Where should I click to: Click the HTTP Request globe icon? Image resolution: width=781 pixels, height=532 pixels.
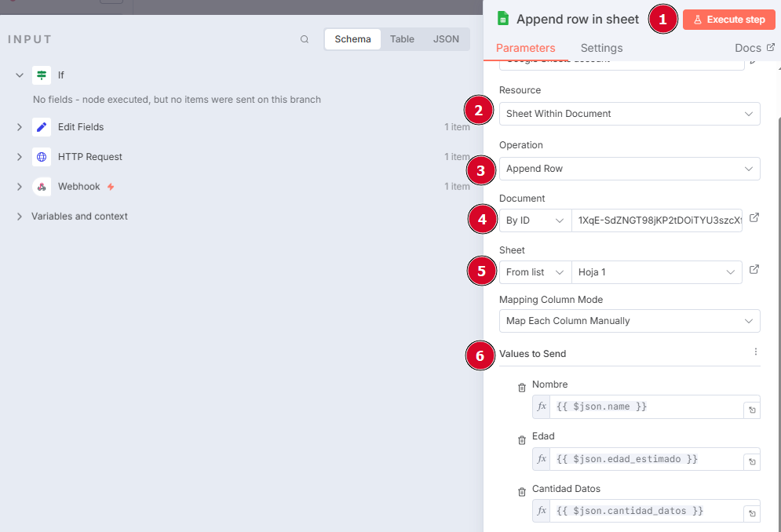tap(42, 157)
